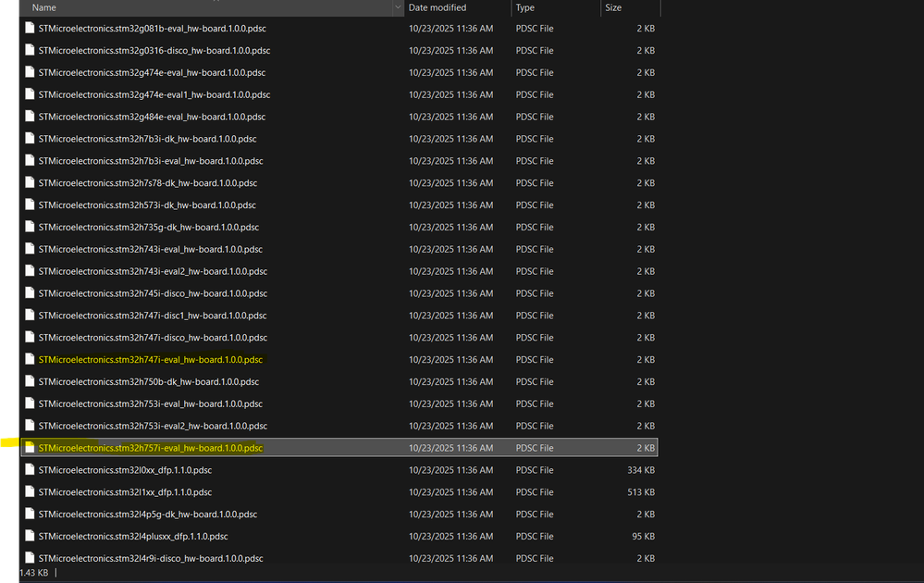
Task: Click file icon of stm32h757i-eval_hw-board pdsc
Action: coord(30,448)
